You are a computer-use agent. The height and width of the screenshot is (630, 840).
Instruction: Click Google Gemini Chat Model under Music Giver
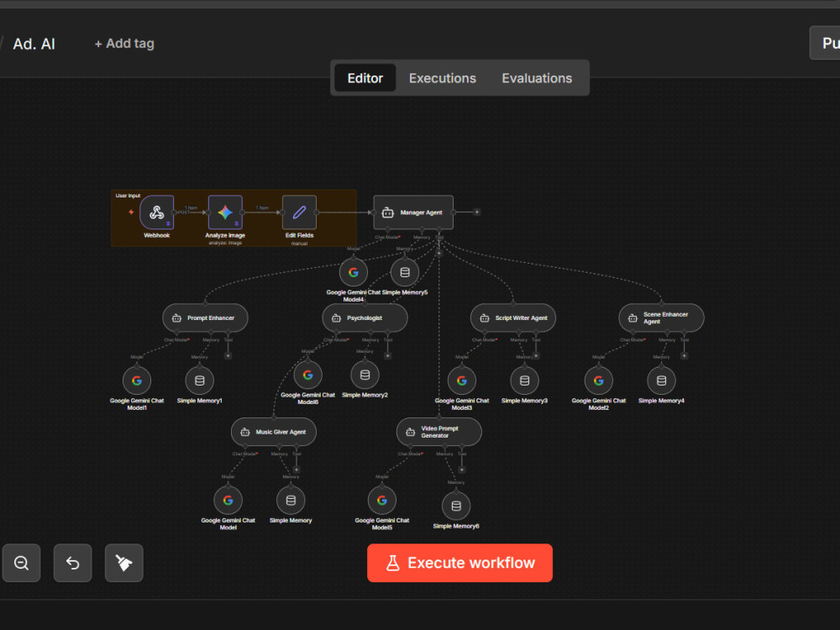[228, 501]
